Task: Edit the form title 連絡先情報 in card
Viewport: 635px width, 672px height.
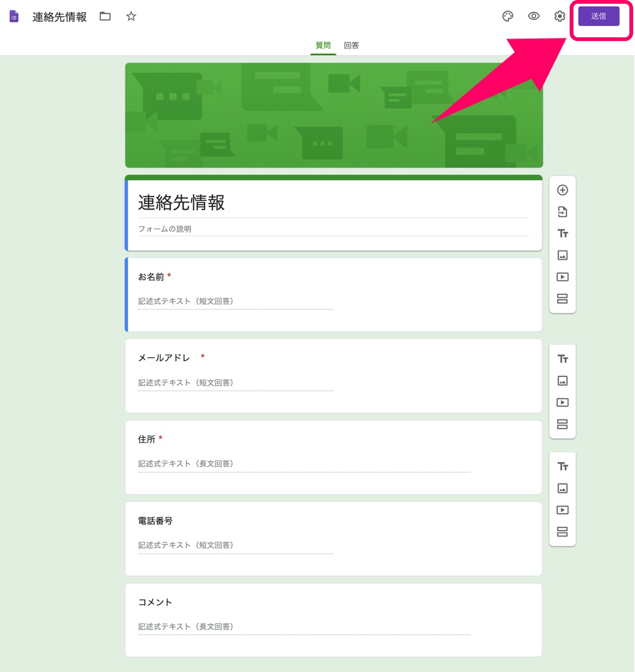Action: [333, 203]
